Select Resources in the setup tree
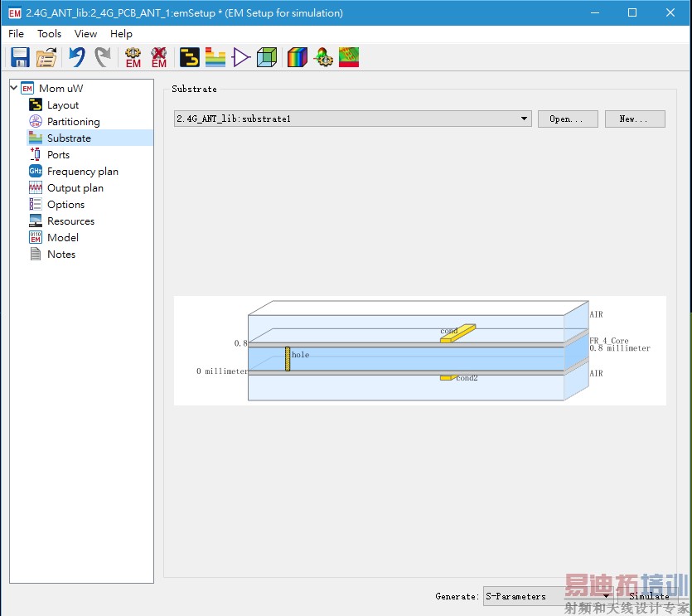Image resolution: width=692 pixels, height=616 pixels. tap(70, 221)
